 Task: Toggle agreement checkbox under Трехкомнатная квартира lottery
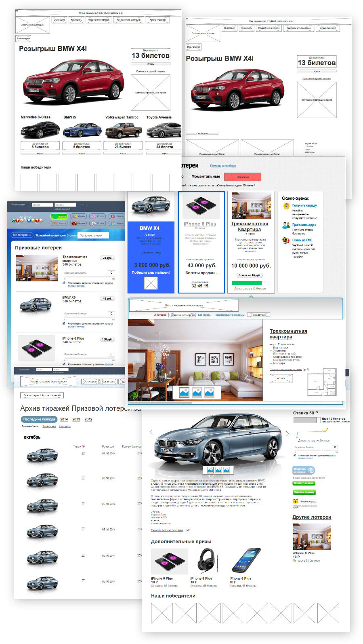64,283
